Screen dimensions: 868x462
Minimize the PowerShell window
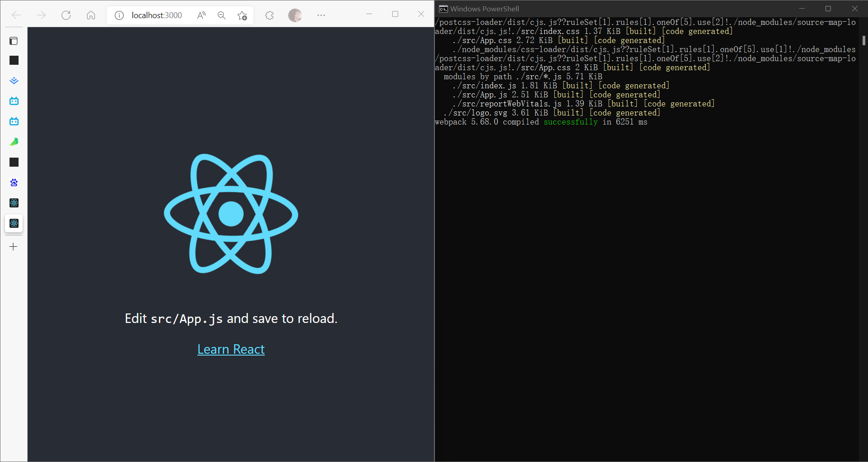[x=802, y=9]
